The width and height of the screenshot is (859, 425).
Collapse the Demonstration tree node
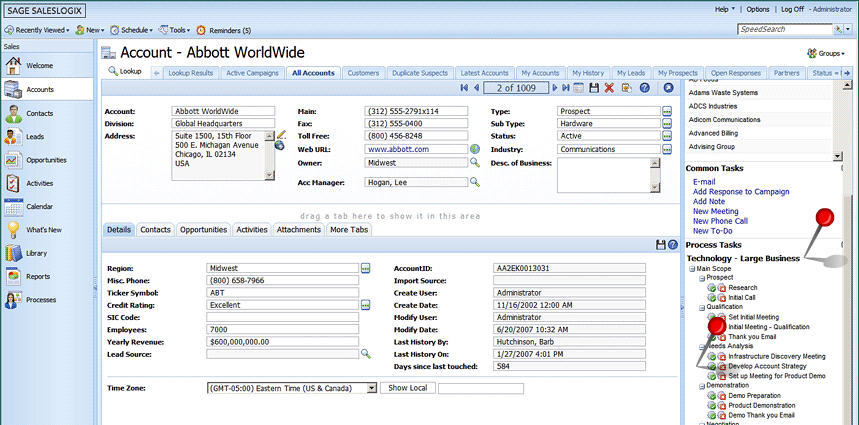[702, 386]
